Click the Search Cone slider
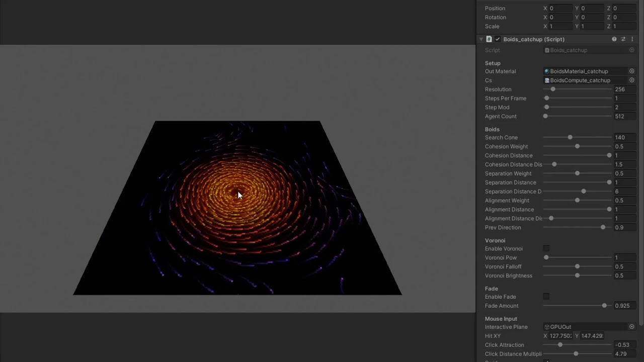 coord(578,138)
